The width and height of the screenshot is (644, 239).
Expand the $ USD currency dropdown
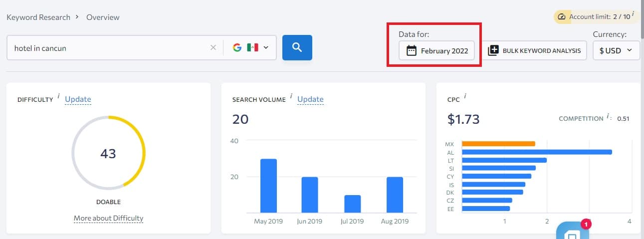tap(616, 50)
